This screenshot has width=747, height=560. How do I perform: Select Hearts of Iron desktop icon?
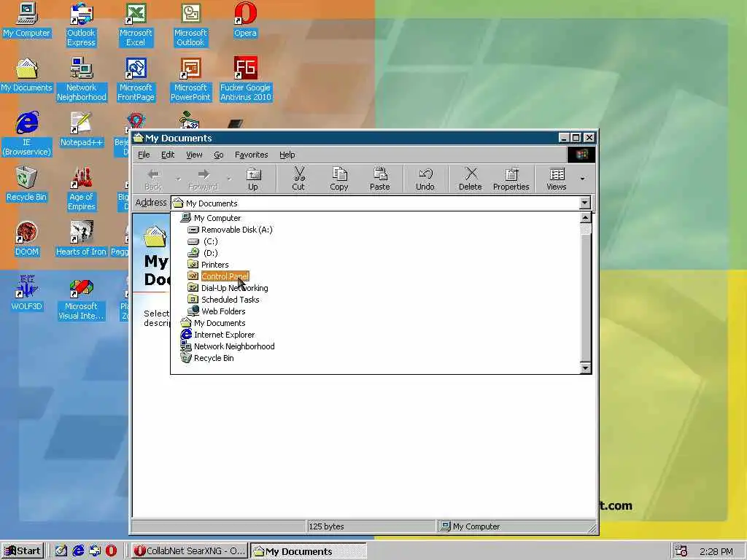click(x=82, y=239)
